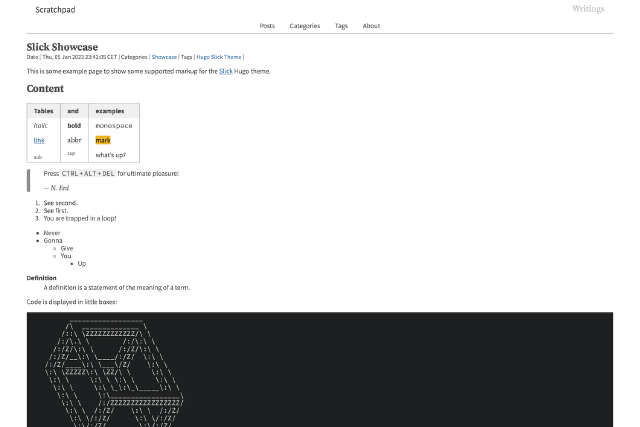Click the 'abbr' abbreviation in the table
640x427 pixels.
point(74,140)
